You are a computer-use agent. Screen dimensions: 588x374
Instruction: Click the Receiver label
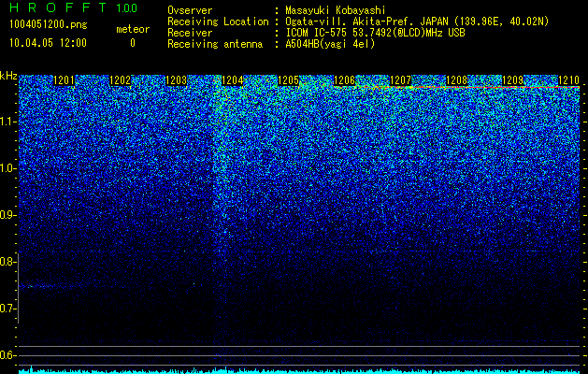tap(190, 33)
